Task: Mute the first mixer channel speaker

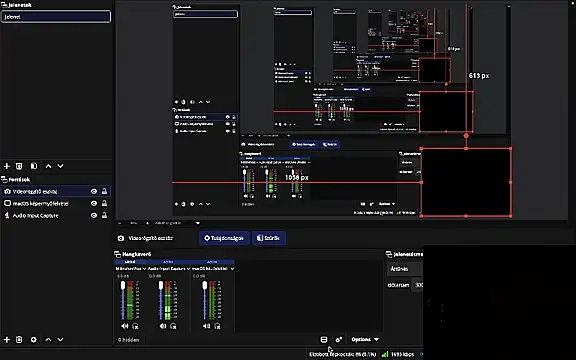Action: [125, 326]
